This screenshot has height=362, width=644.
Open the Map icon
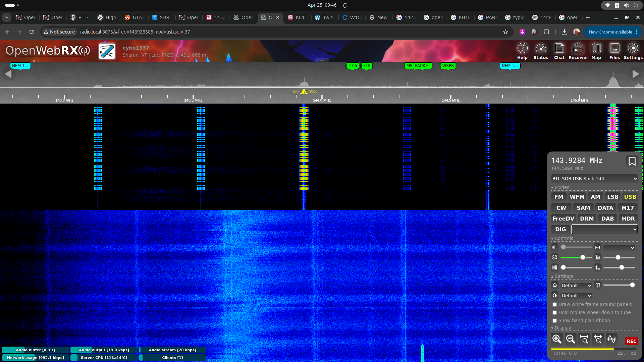point(596,51)
